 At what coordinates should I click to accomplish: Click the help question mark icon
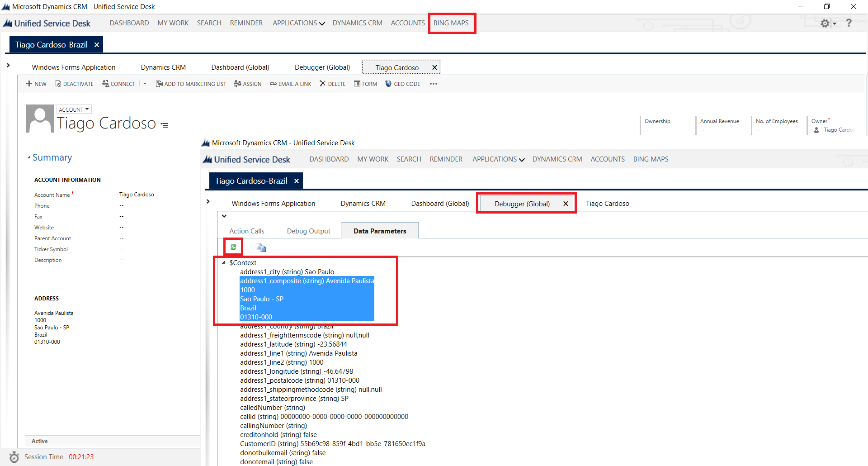[x=849, y=23]
